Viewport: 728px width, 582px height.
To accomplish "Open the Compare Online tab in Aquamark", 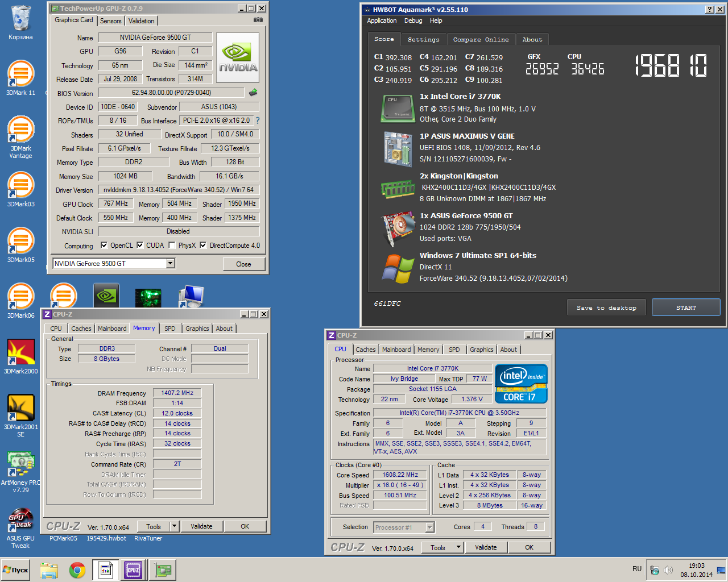I will [481, 39].
